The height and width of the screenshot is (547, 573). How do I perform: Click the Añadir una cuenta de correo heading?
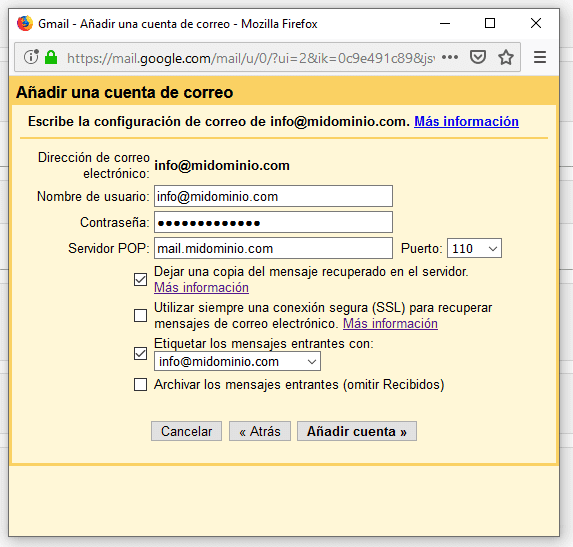pos(125,92)
